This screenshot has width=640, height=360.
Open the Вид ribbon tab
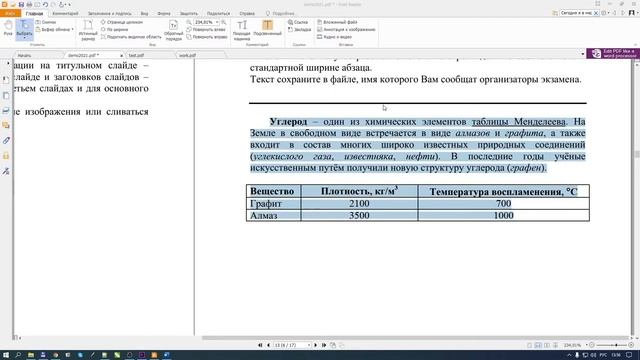point(144,13)
